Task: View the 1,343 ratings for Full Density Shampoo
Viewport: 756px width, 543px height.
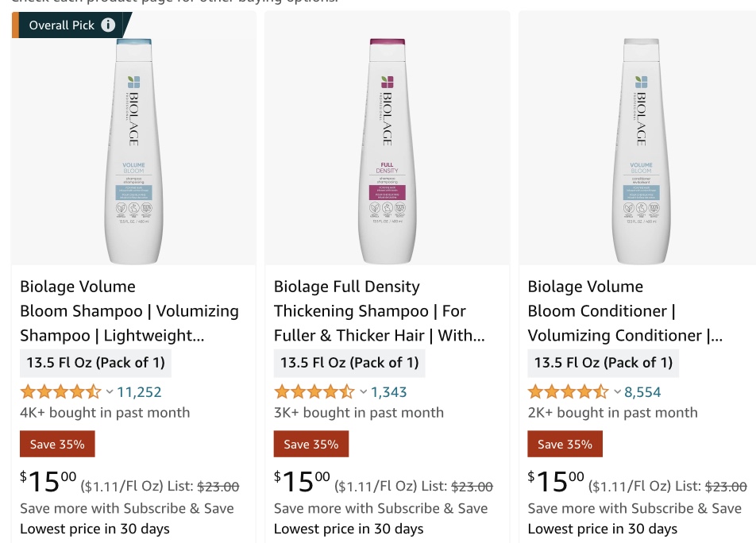Action: 388,391
